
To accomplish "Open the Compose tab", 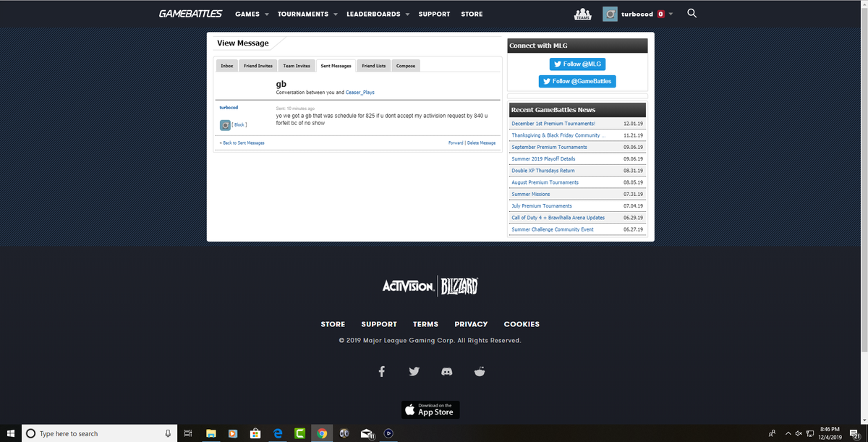I will (x=406, y=66).
